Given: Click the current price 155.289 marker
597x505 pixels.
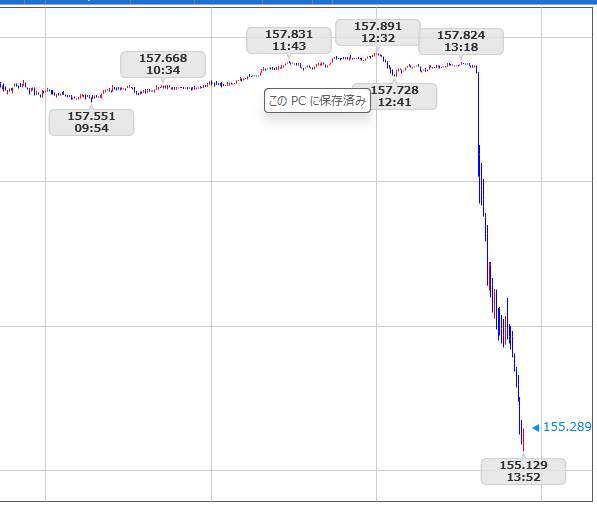Looking at the screenshot, I should pyautogui.click(x=562, y=427).
